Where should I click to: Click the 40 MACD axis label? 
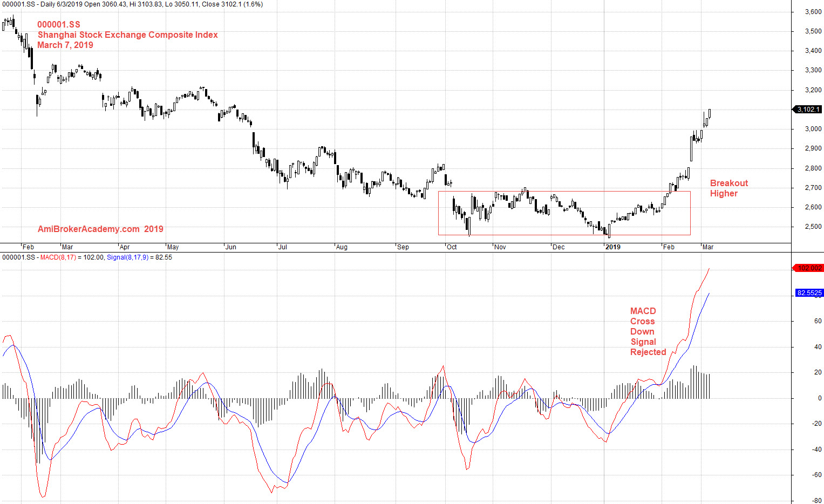tap(818, 347)
